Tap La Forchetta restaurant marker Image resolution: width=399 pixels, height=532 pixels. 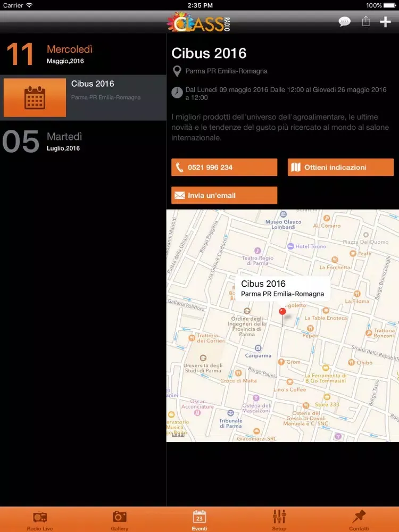(x=335, y=260)
